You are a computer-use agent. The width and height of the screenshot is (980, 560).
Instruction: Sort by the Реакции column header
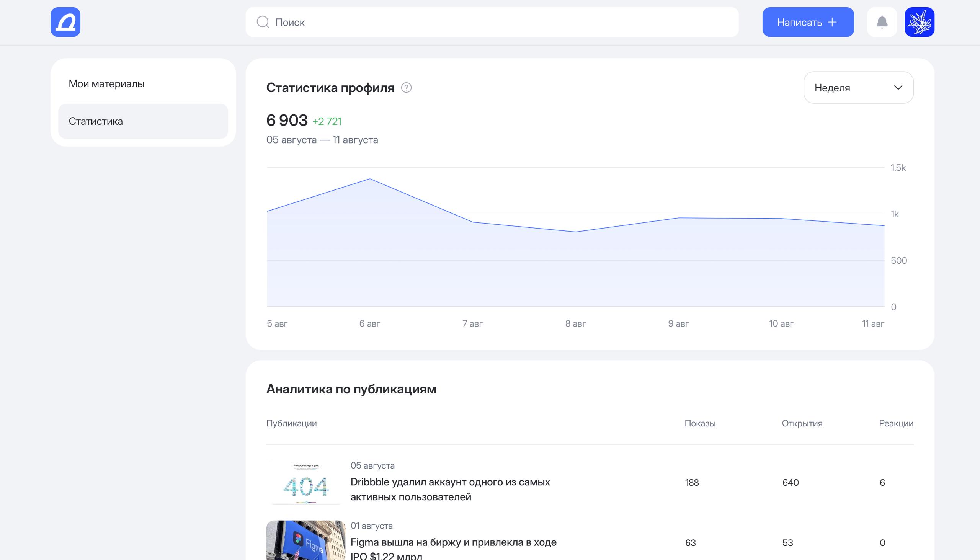click(896, 423)
